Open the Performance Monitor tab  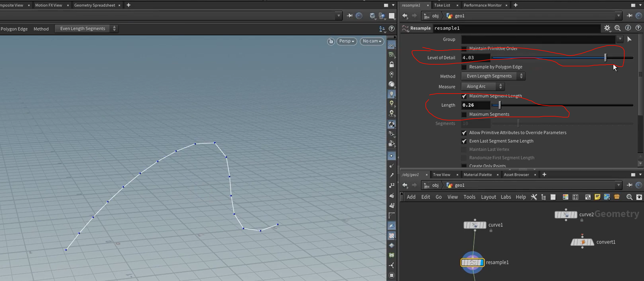point(482,5)
